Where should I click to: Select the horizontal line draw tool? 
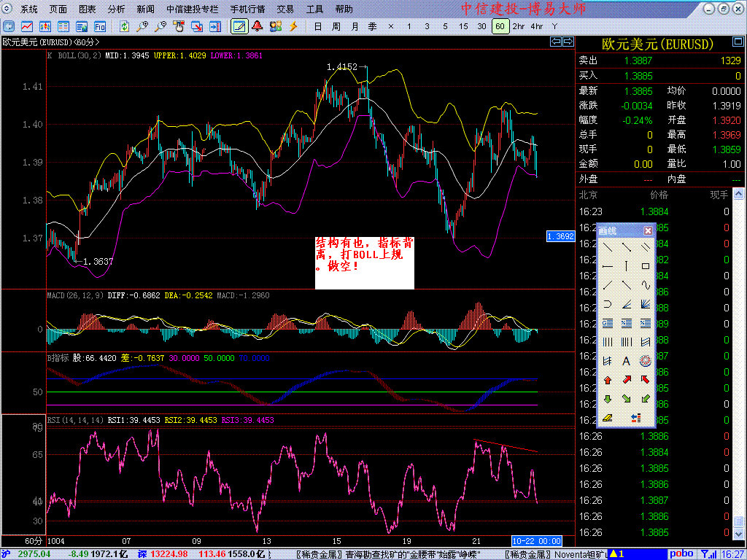(608, 266)
